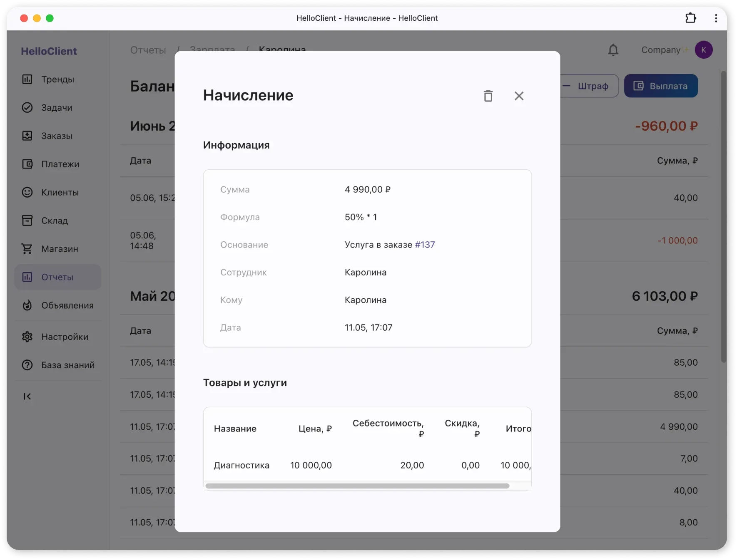Delete the accrual using the trash icon
The height and width of the screenshot is (560, 737).
click(488, 96)
